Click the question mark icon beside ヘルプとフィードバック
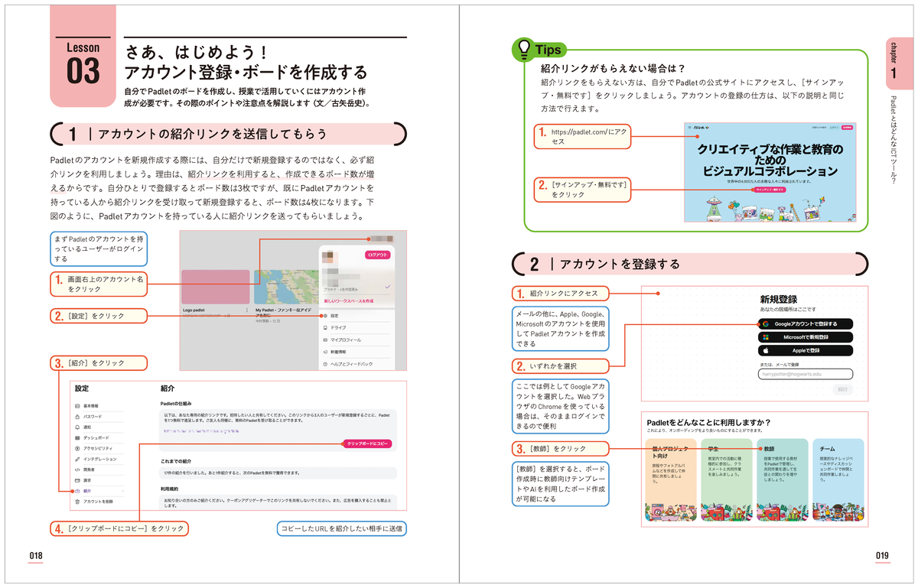 coord(325,364)
